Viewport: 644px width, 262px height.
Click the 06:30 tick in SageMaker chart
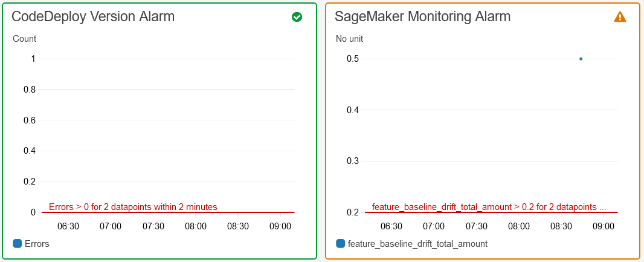[x=391, y=226]
